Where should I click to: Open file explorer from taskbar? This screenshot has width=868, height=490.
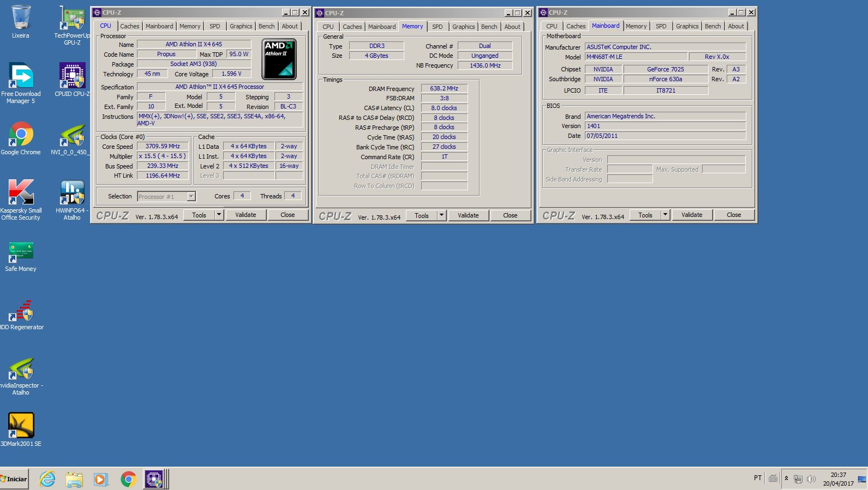(x=74, y=479)
